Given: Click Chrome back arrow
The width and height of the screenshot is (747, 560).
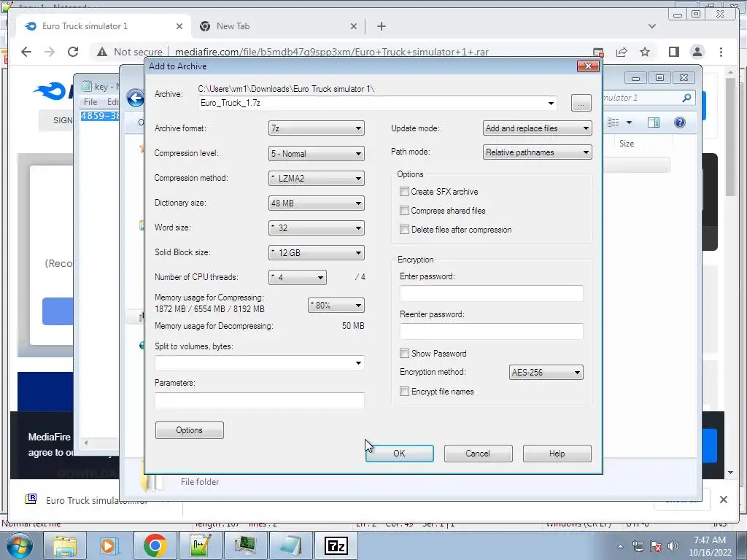Looking at the screenshot, I should click(x=26, y=52).
